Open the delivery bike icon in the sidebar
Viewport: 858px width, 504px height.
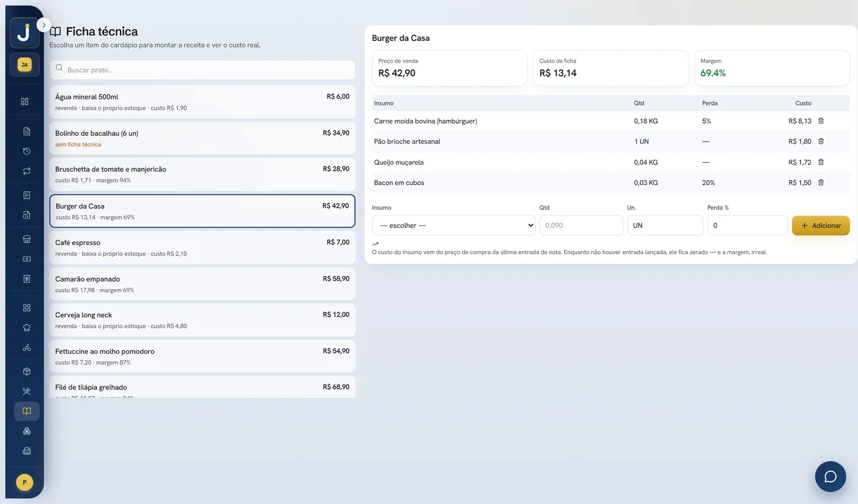[26, 347]
